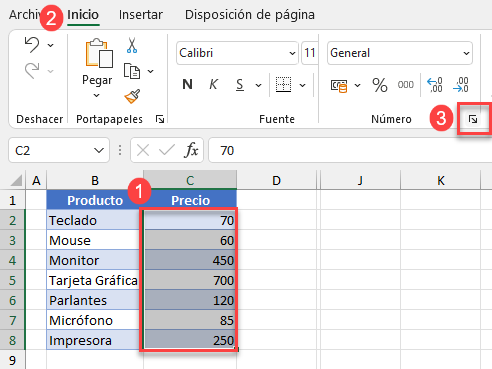The height and width of the screenshot is (369, 492).
Task: Expand the Pegar options arrow
Action: pos(97,95)
